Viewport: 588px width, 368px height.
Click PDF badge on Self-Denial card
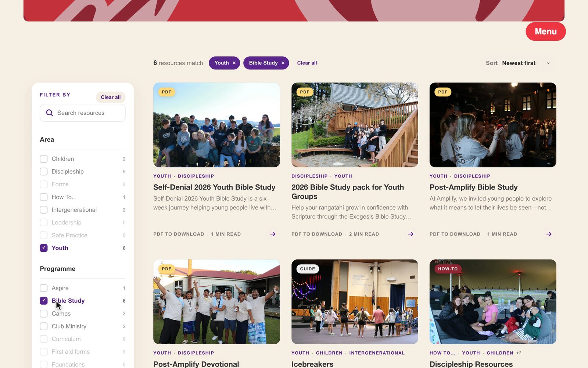click(x=166, y=92)
